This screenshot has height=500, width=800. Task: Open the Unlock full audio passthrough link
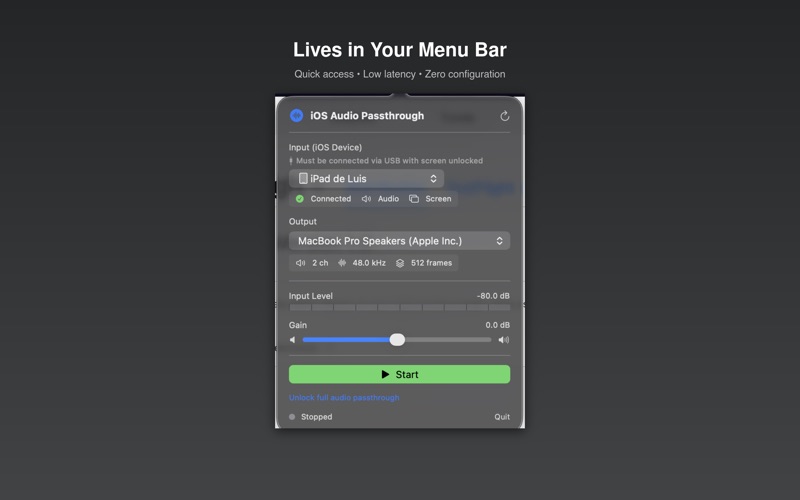[344, 398]
